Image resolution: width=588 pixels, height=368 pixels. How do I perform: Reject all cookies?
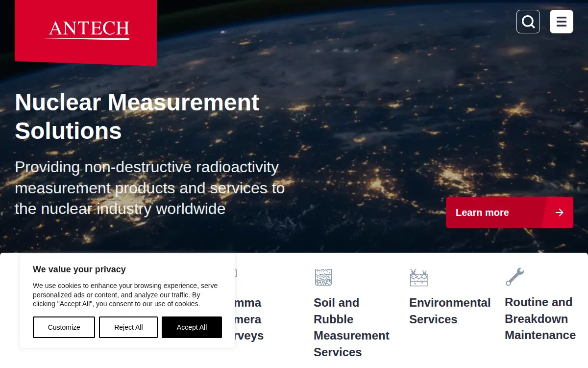pos(128,327)
